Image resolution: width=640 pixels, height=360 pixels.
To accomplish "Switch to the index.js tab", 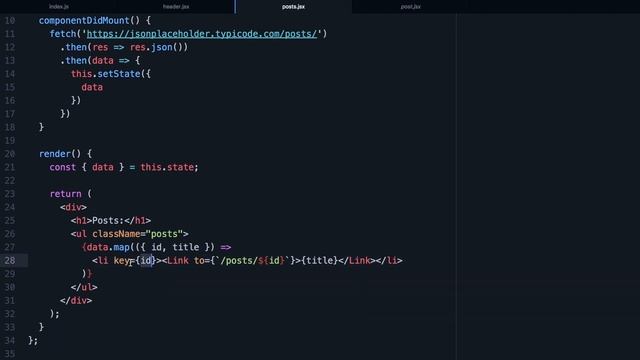I will (x=59, y=7).
